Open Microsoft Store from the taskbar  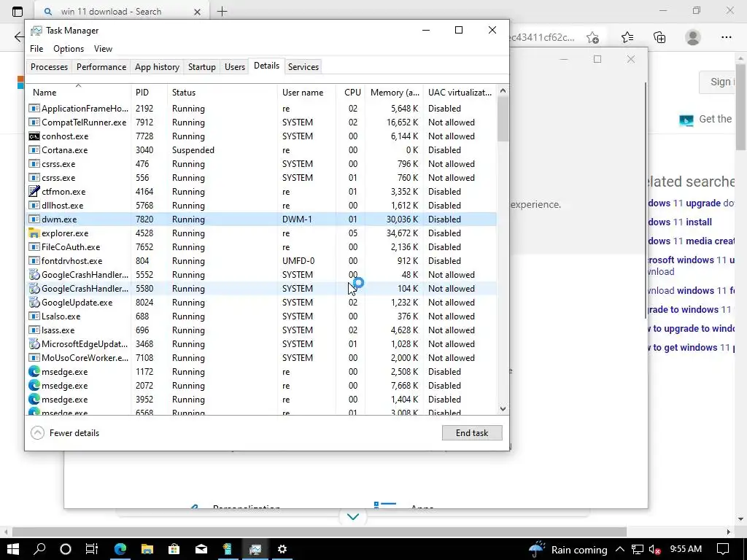pyautogui.click(x=174, y=549)
